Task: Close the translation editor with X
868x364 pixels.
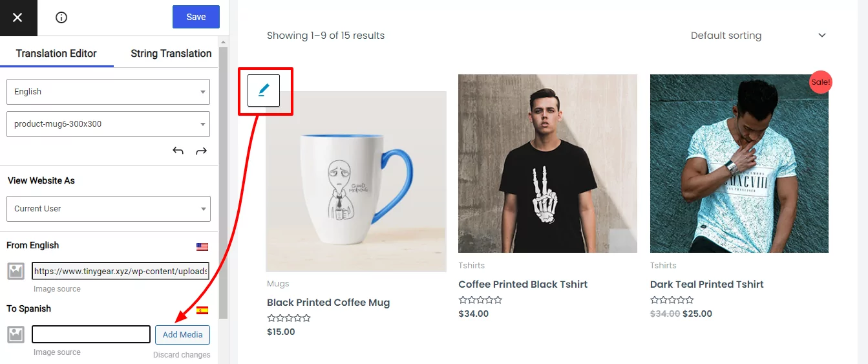Action: coord(17,17)
